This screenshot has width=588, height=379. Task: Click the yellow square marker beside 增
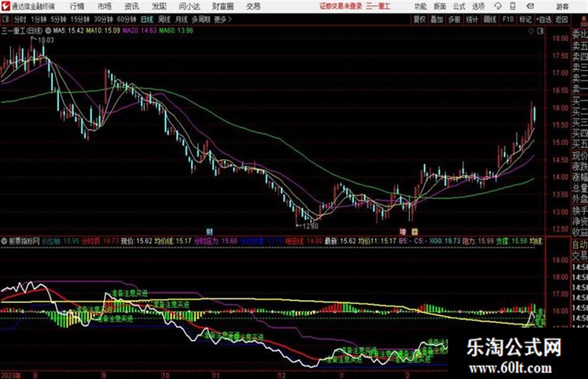(414, 232)
